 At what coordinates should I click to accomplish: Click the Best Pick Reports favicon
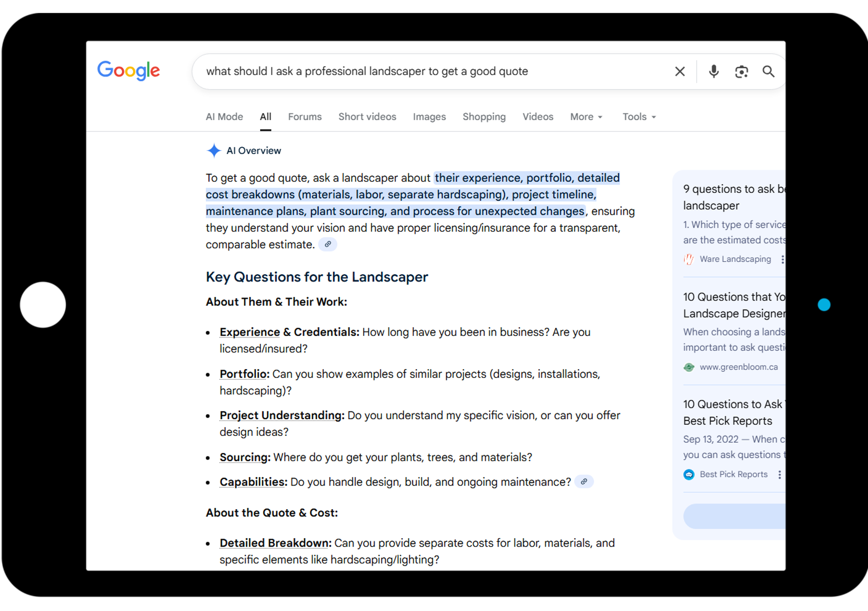click(689, 474)
